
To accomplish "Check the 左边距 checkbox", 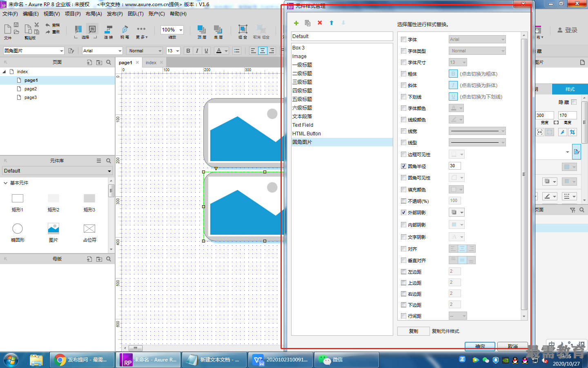I will (x=403, y=272).
